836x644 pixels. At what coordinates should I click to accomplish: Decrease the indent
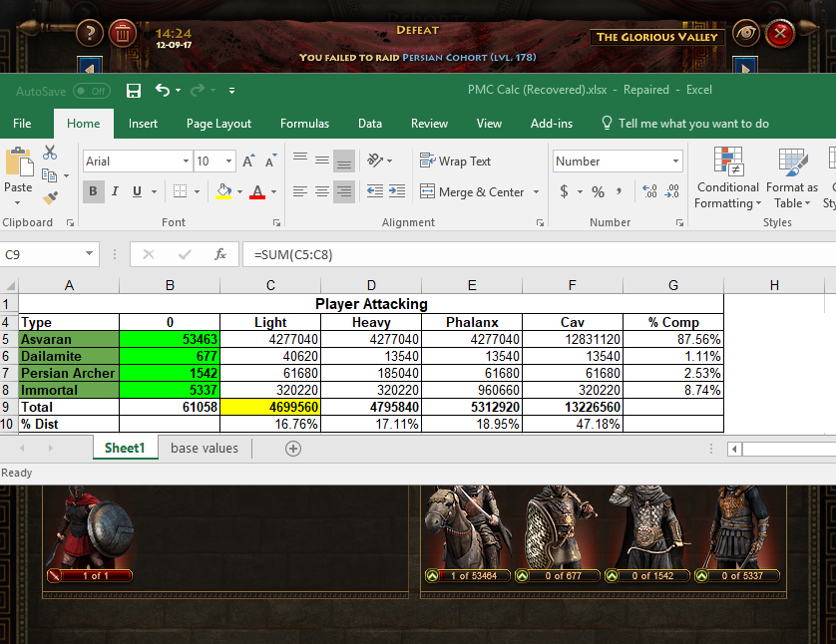375,191
